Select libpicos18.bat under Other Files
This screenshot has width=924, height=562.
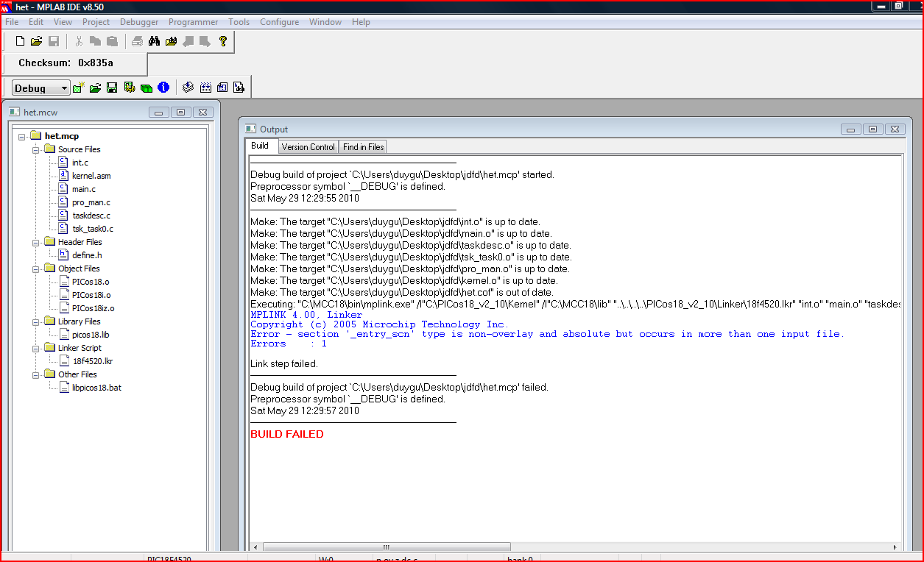coord(97,388)
